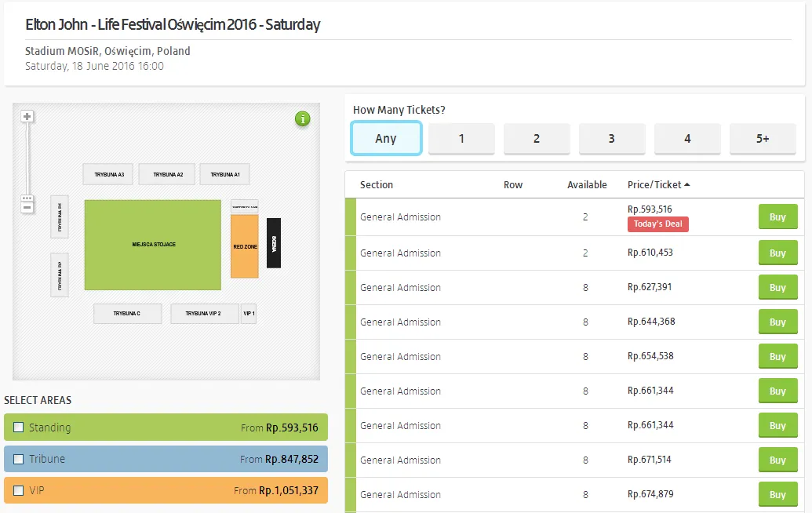Buy the Rp.671,514 General Admission ticket
Image resolution: width=812 pixels, height=513 pixels.
pos(777,460)
